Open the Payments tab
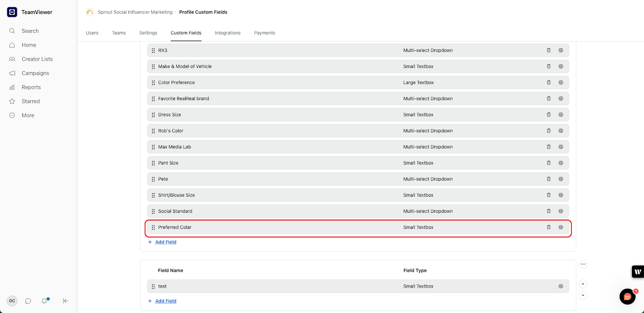This screenshot has width=644, height=313. [x=264, y=33]
